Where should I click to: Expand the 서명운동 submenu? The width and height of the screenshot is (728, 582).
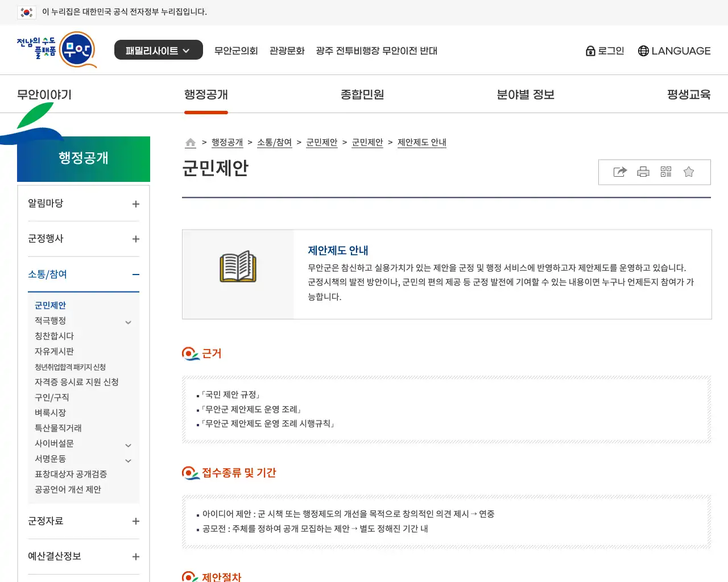click(x=128, y=460)
